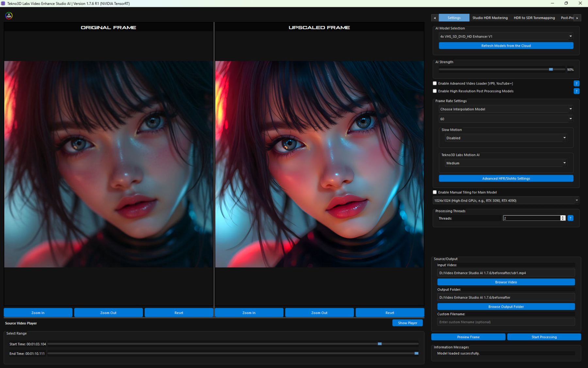Viewport: 588px width, 368px height.
Task: Click 'Model loaded successfully.' message
Action: coord(458,353)
